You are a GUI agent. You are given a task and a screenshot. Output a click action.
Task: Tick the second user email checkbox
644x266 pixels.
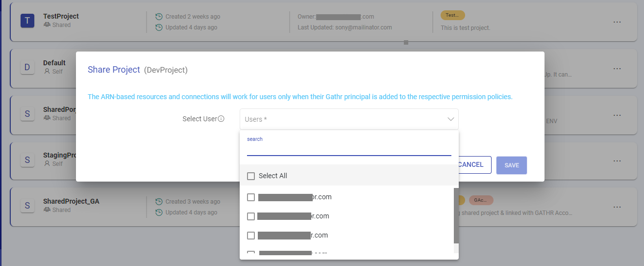(251, 216)
